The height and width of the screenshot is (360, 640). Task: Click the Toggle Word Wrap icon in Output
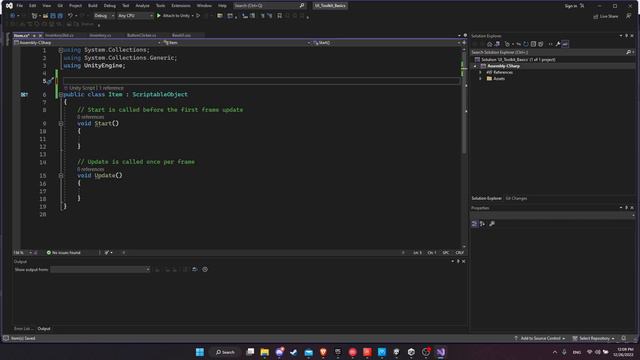195,269
